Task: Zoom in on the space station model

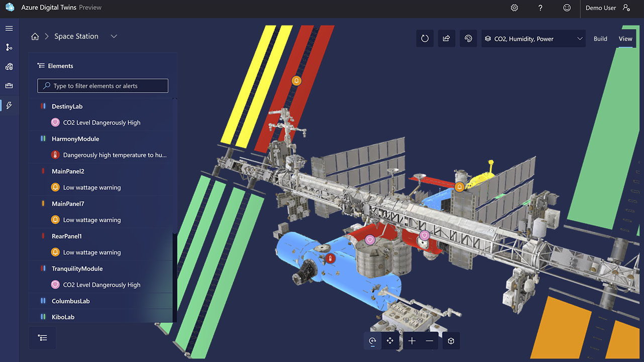Action: 412,340
